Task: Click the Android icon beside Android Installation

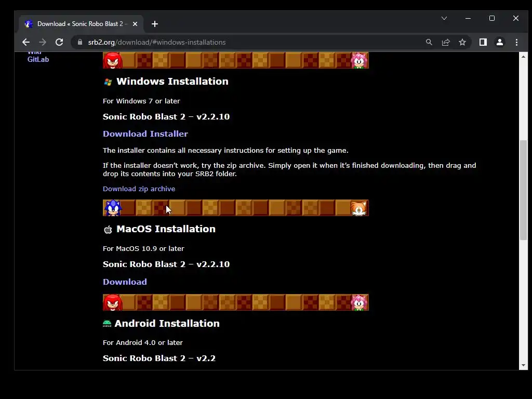Action: (107, 324)
